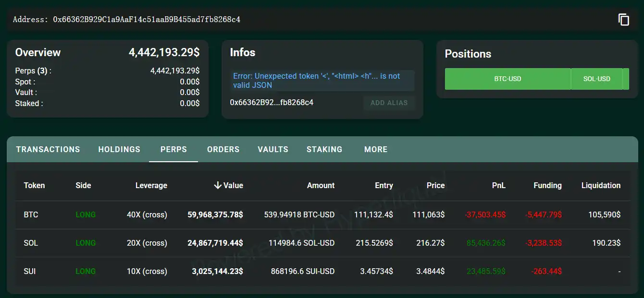
Task: Sort by the Amount column header
Action: [321, 185]
